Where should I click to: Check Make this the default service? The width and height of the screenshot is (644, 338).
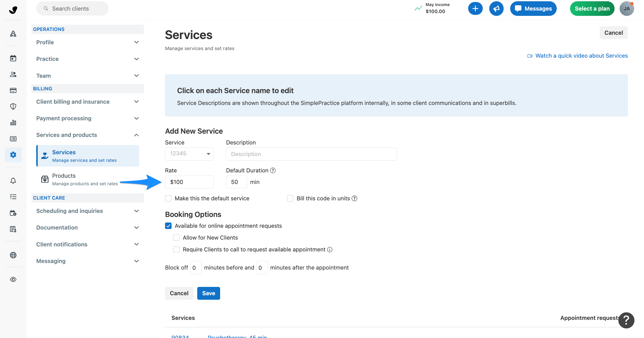[168, 198]
